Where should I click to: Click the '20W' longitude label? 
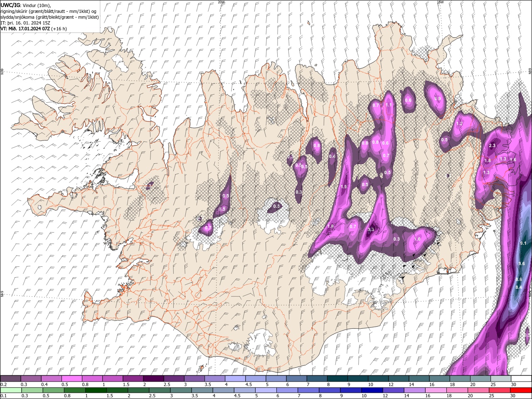click(x=221, y=2)
